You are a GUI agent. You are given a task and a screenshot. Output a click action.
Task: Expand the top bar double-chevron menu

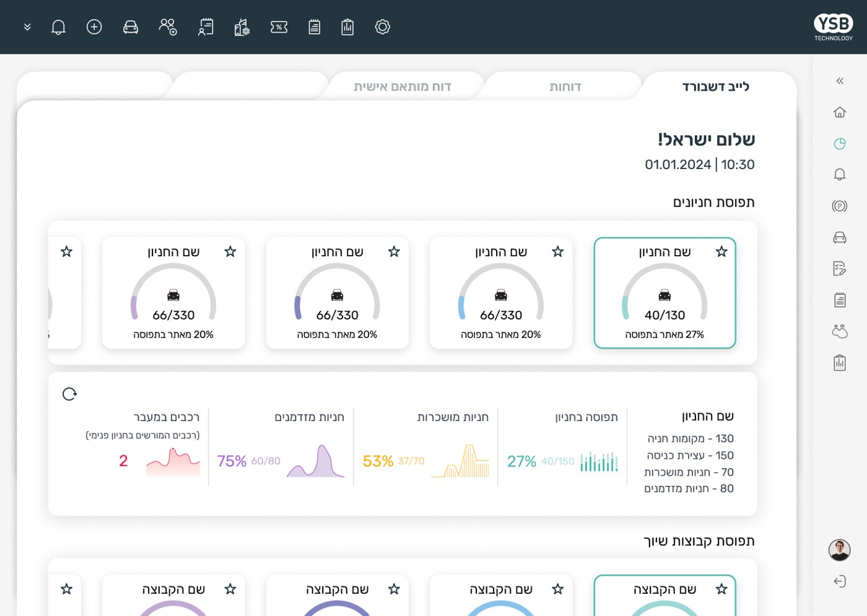[27, 27]
